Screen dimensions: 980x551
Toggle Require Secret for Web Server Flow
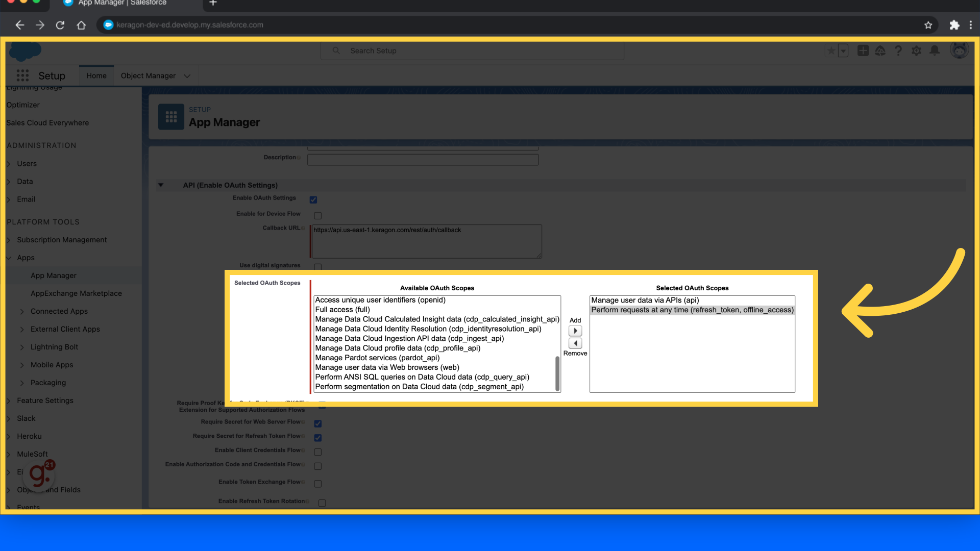[317, 423]
